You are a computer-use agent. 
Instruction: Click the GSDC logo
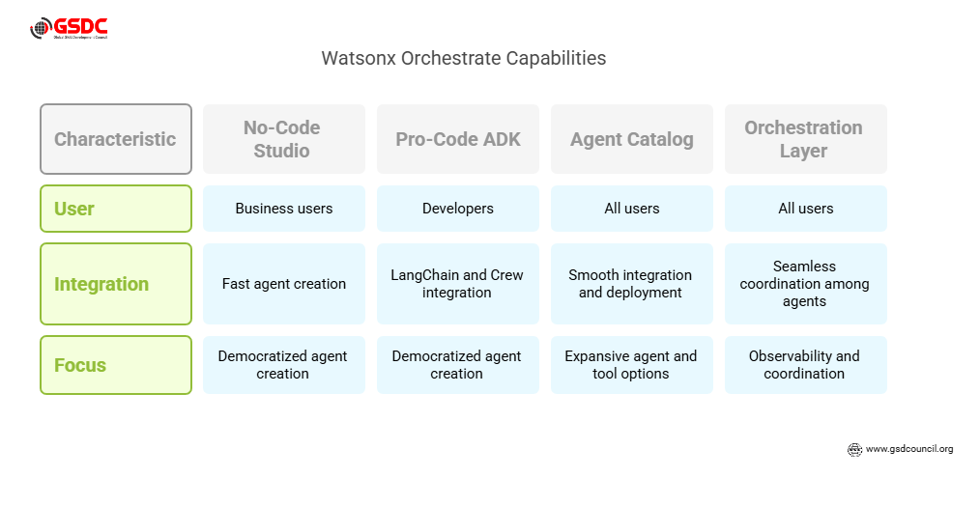pos(69,28)
